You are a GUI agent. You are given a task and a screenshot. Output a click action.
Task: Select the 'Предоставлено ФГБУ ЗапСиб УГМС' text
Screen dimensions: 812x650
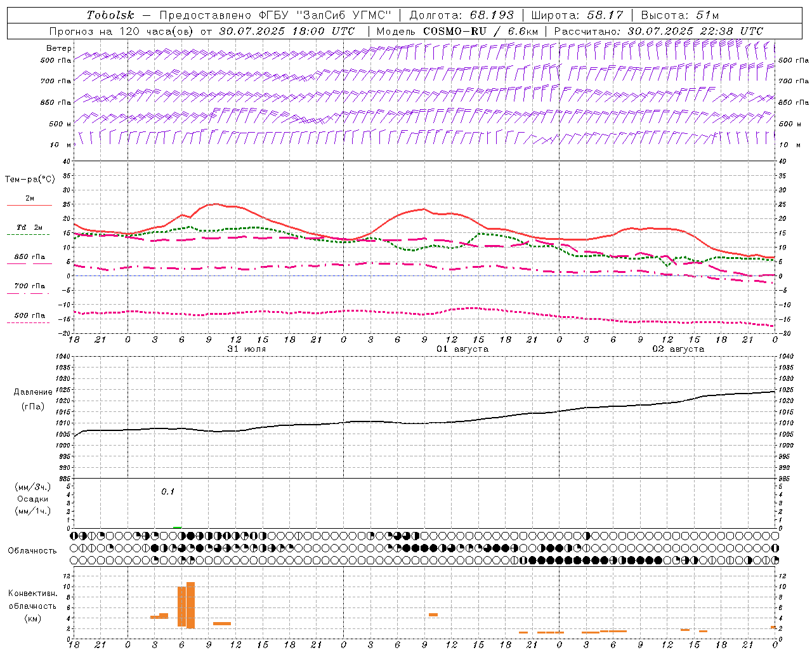pos(275,15)
